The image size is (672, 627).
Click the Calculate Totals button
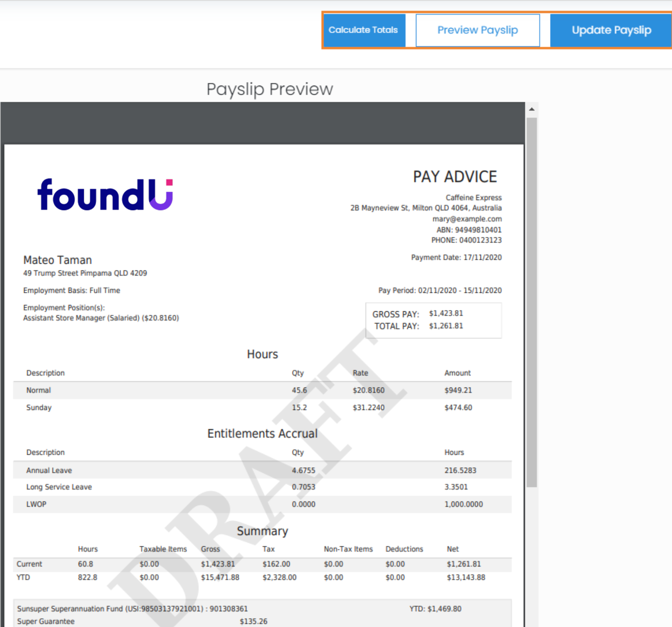click(363, 30)
